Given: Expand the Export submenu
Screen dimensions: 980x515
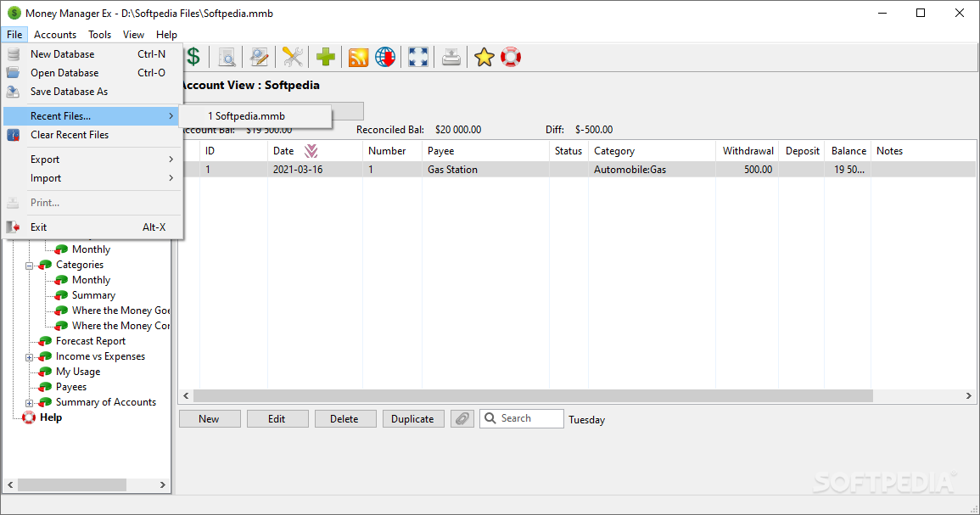Looking at the screenshot, I should point(93,160).
